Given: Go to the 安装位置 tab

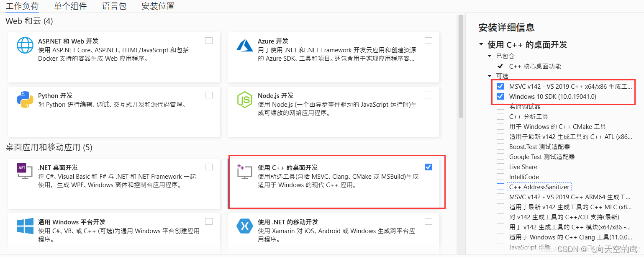Looking at the screenshot, I should (x=158, y=6).
